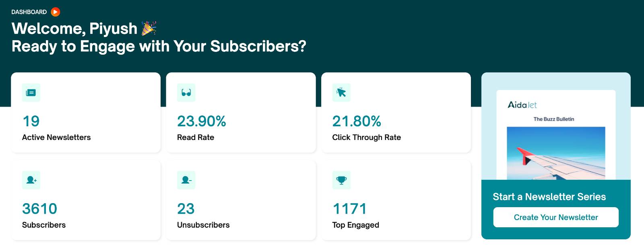Select the 21.80% Click Through Rate value

point(357,121)
